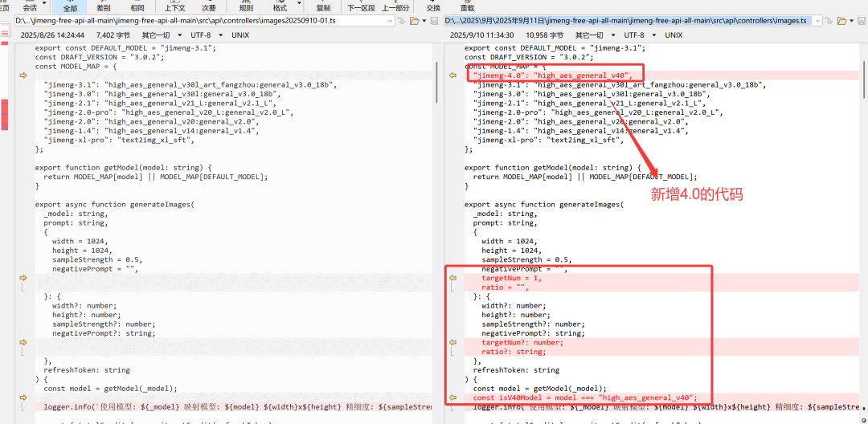The image size is (868, 424).
Task: Click the left pane open-folder icon
Action: (x=416, y=20)
